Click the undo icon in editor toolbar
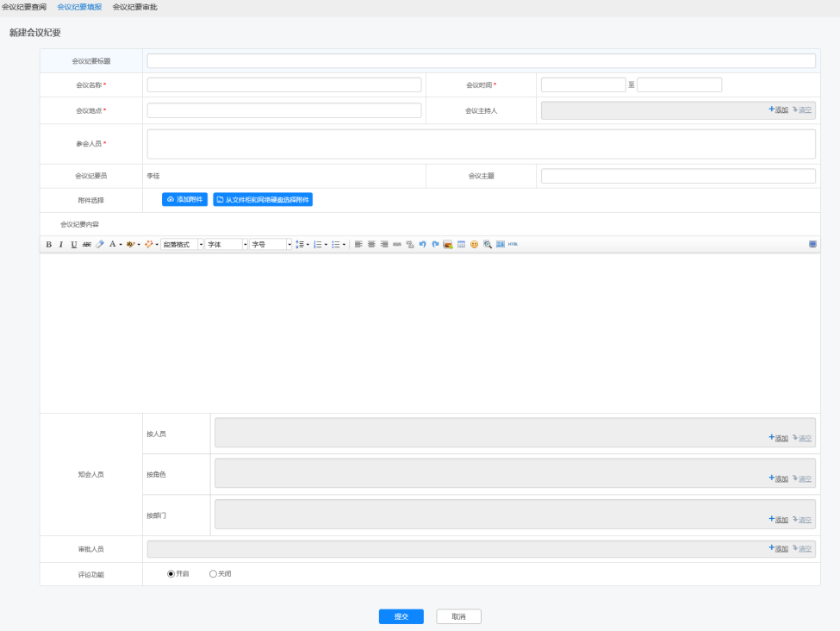 click(423, 245)
